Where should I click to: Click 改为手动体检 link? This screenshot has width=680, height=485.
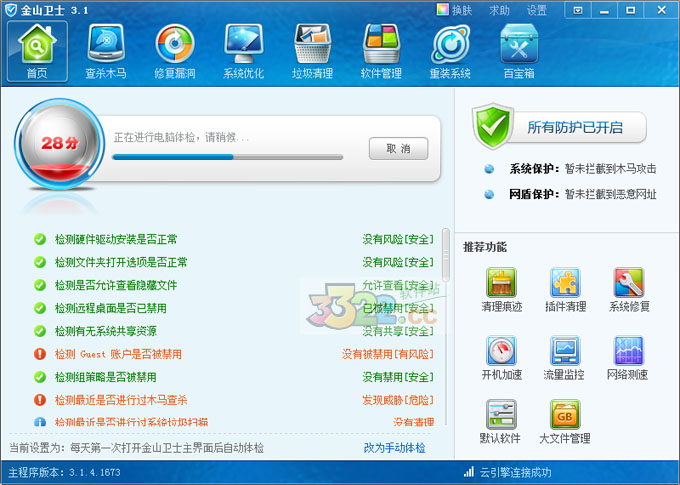394,448
